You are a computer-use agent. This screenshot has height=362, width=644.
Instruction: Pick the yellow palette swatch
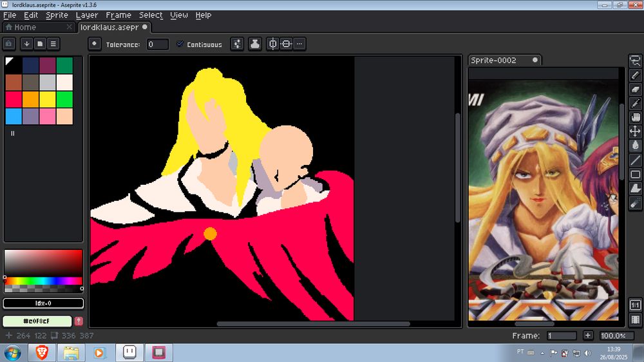coord(48,99)
